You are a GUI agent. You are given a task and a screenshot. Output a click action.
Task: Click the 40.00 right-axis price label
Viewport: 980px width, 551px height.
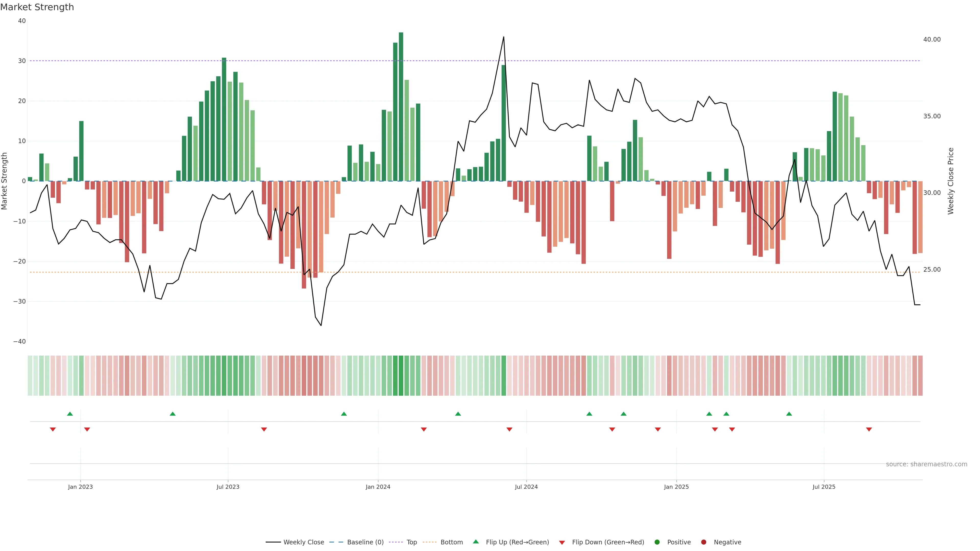[x=932, y=40]
